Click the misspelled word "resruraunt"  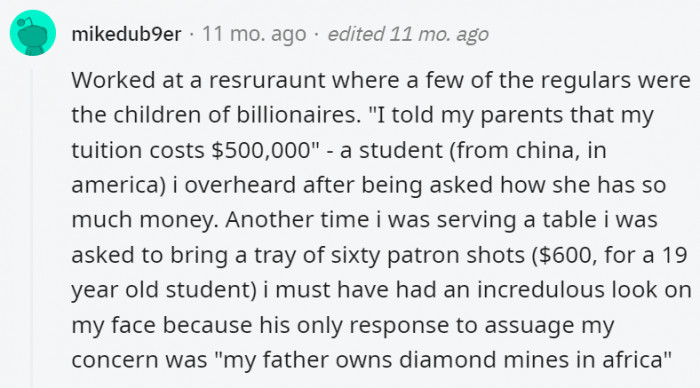(x=267, y=80)
